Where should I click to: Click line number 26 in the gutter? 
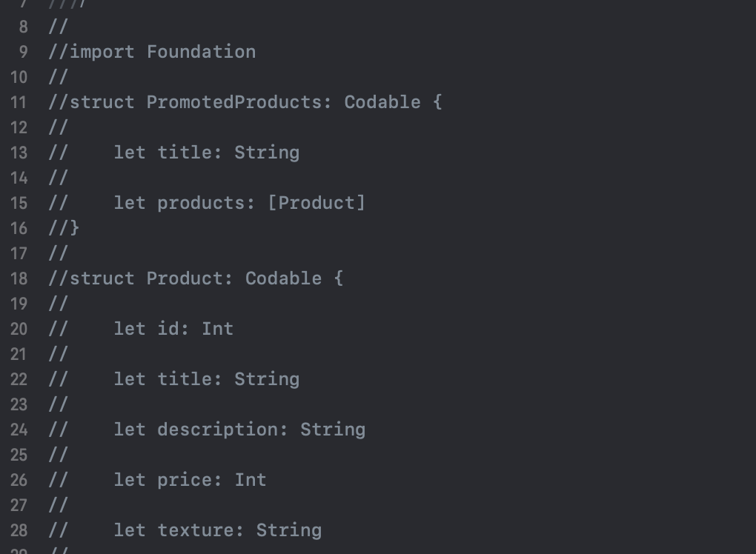point(19,480)
